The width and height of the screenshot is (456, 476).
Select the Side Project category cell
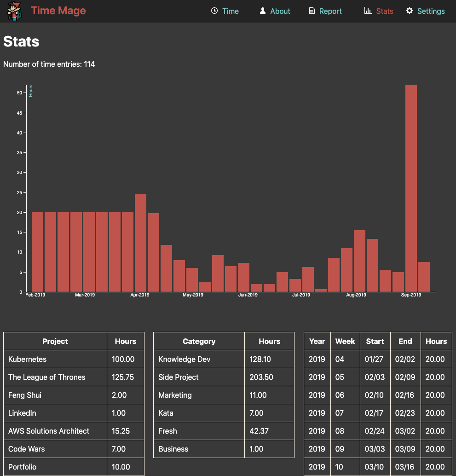click(199, 377)
